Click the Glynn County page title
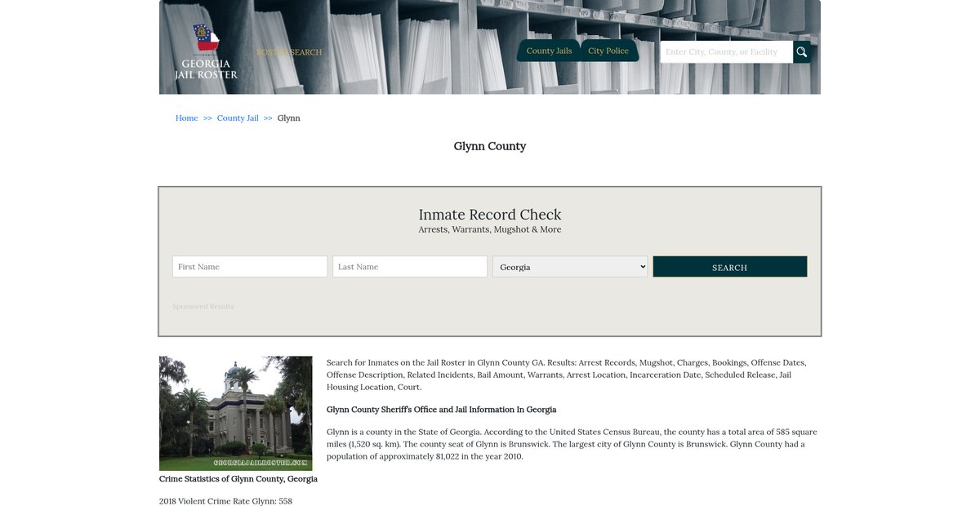Viewport: 980px width, 506px height. pyautogui.click(x=490, y=146)
